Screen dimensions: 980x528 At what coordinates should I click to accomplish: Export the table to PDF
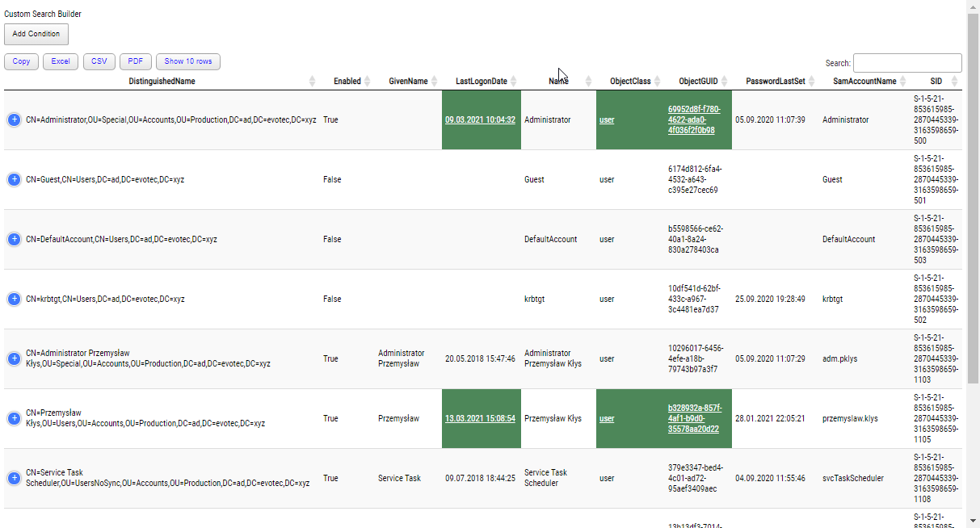136,61
